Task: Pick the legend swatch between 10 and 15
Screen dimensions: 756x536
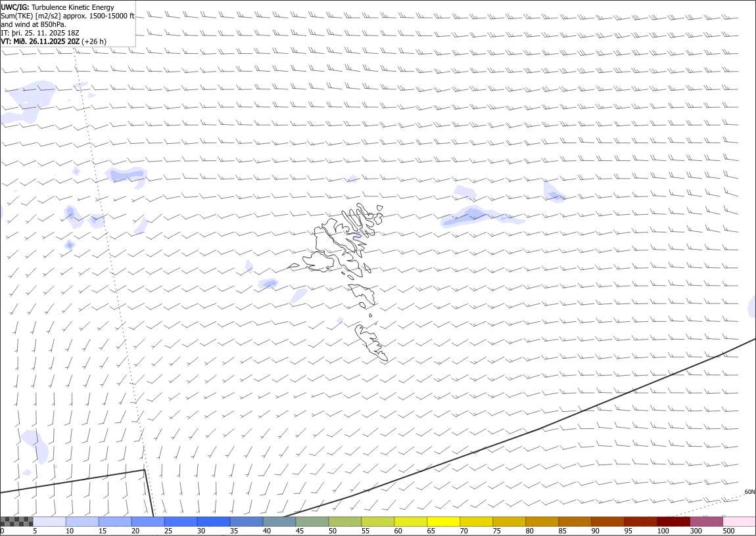Action: [x=82, y=522]
